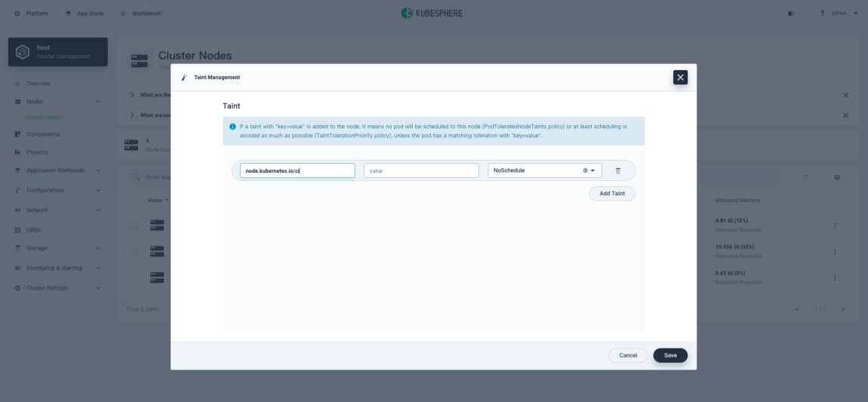Close the Taint Management dialog
This screenshot has width=868, height=402.
click(x=680, y=77)
